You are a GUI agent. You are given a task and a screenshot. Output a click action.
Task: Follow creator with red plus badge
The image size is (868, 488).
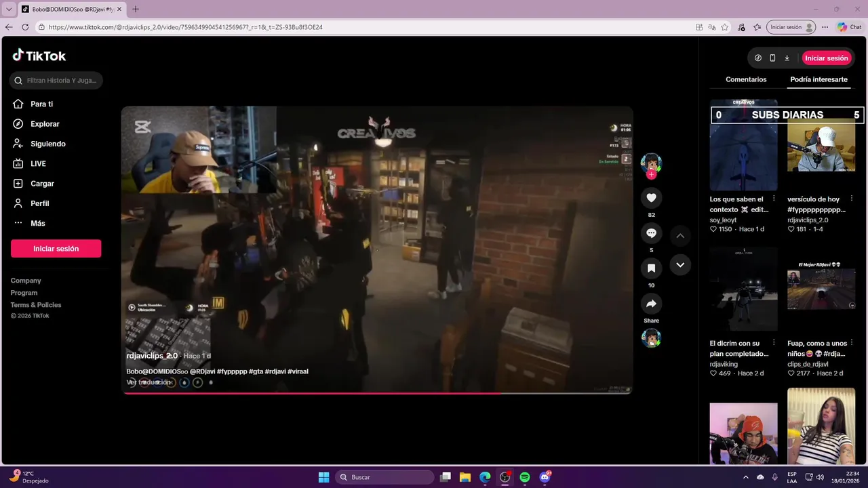click(x=651, y=174)
